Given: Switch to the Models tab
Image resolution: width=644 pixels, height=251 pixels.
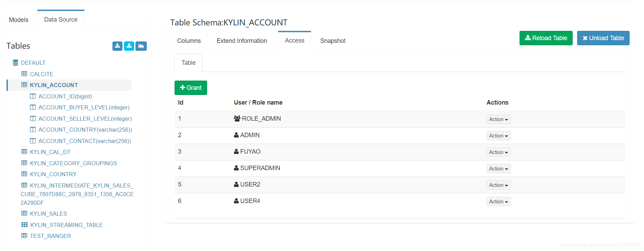Looking at the screenshot, I should [19, 20].
